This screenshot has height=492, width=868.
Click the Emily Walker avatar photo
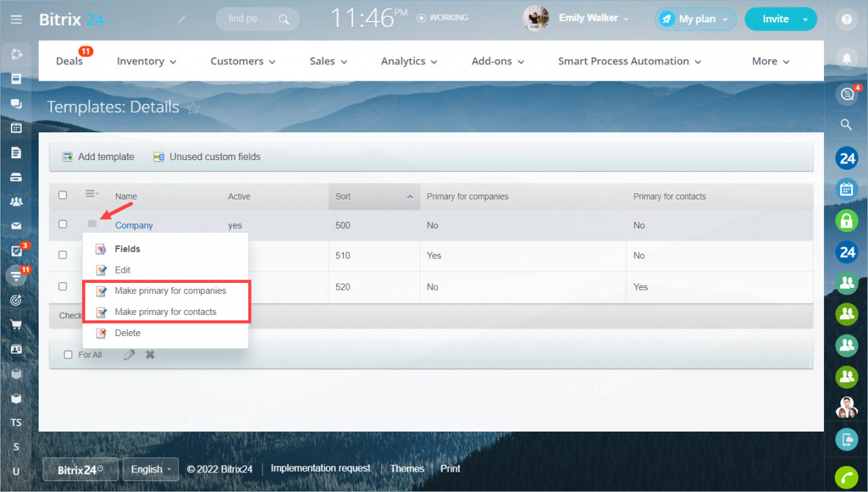[x=536, y=18]
